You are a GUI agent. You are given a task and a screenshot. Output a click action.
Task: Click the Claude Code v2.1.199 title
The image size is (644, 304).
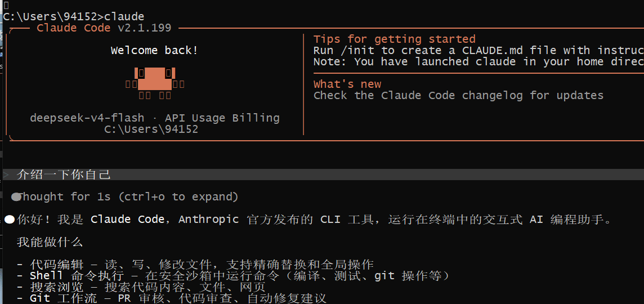point(104,28)
